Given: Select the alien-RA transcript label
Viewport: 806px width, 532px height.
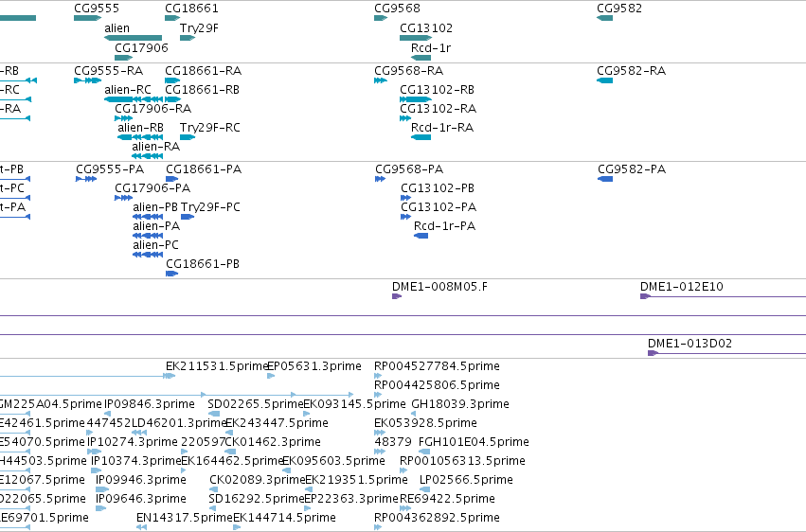Looking at the screenshot, I should [x=155, y=147].
